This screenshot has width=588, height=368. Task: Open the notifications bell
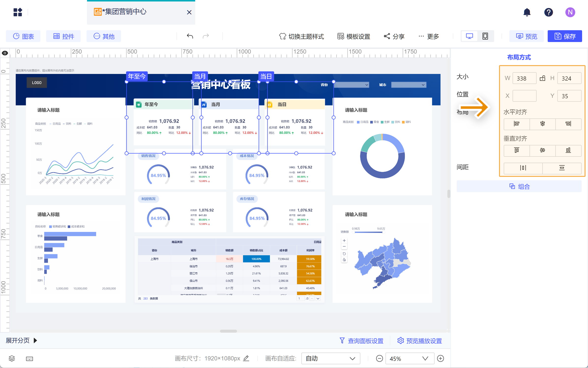point(527,12)
